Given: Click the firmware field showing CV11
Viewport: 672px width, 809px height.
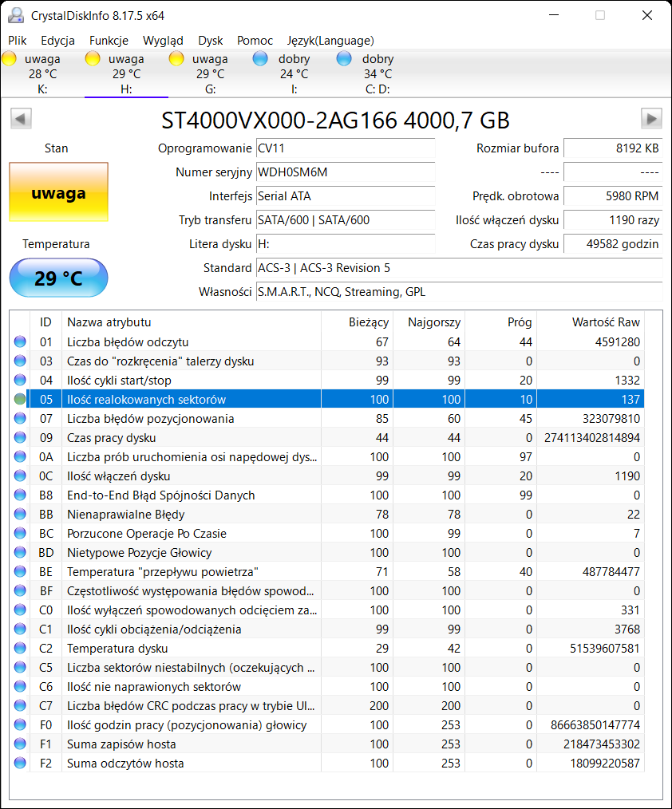Looking at the screenshot, I should [x=345, y=148].
